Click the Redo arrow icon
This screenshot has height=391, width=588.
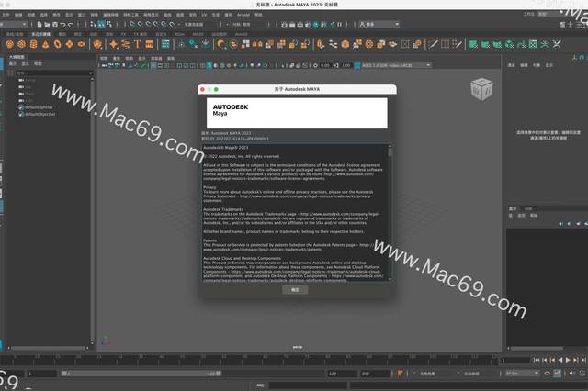coord(70,25)
